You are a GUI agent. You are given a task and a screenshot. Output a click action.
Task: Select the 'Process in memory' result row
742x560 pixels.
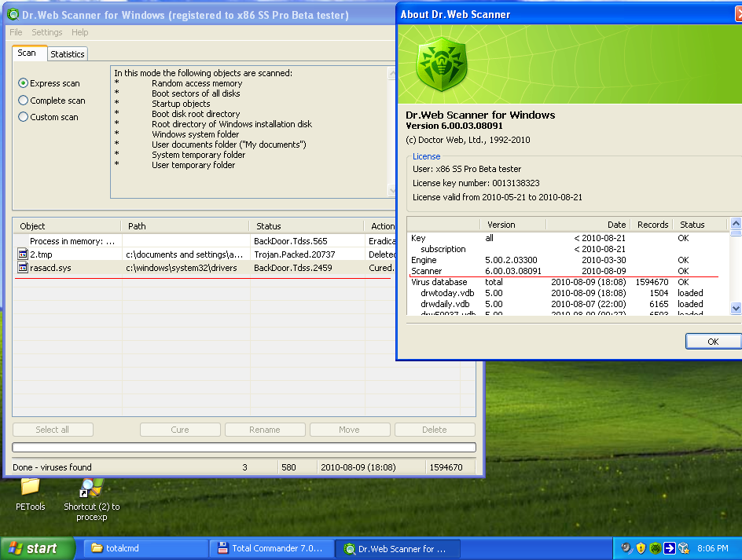204,241
